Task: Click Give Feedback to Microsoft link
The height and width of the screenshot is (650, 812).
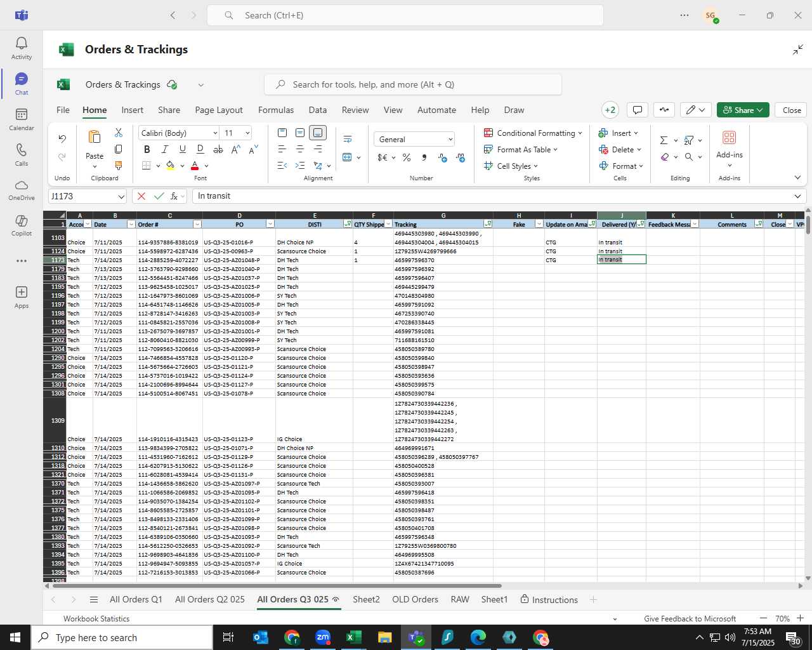Action: pos(690,618)
